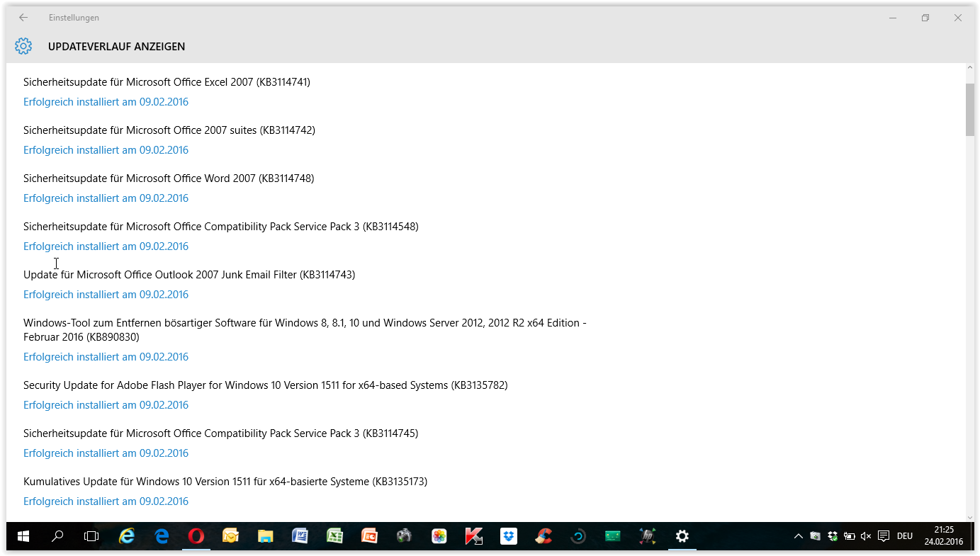Launch PowerPoint from taskbar
This screenshot has width=980, height=556.
tap(369, 536)
